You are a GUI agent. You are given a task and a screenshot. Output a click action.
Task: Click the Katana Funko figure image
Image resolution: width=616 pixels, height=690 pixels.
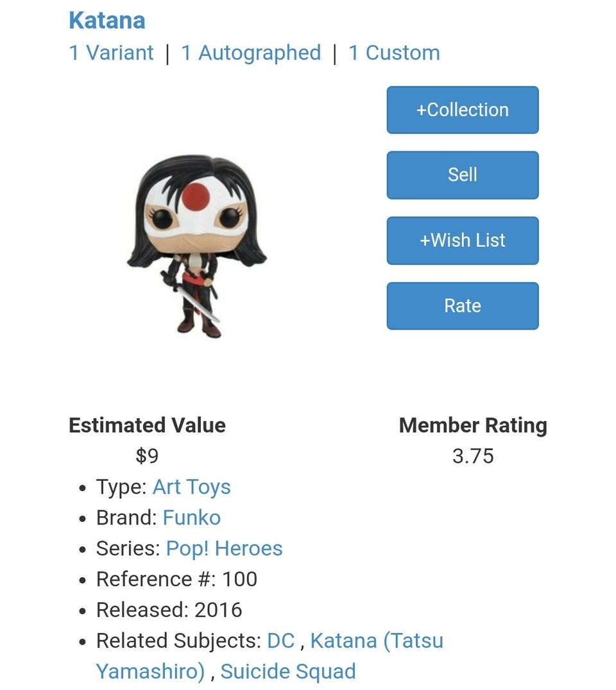(x=196, y=246)
